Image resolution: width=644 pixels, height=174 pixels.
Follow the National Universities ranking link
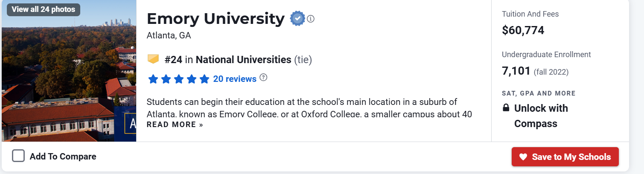coord(243,59)
